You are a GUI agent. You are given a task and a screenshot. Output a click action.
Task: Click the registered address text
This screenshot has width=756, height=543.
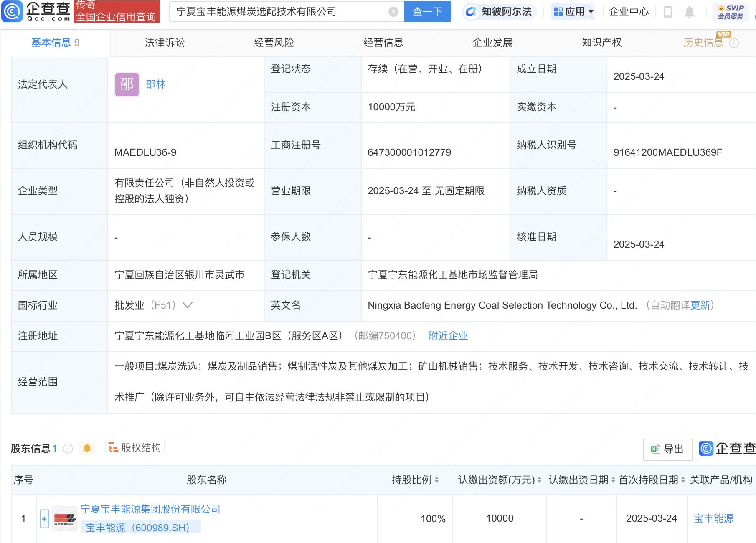pos(229,336)
